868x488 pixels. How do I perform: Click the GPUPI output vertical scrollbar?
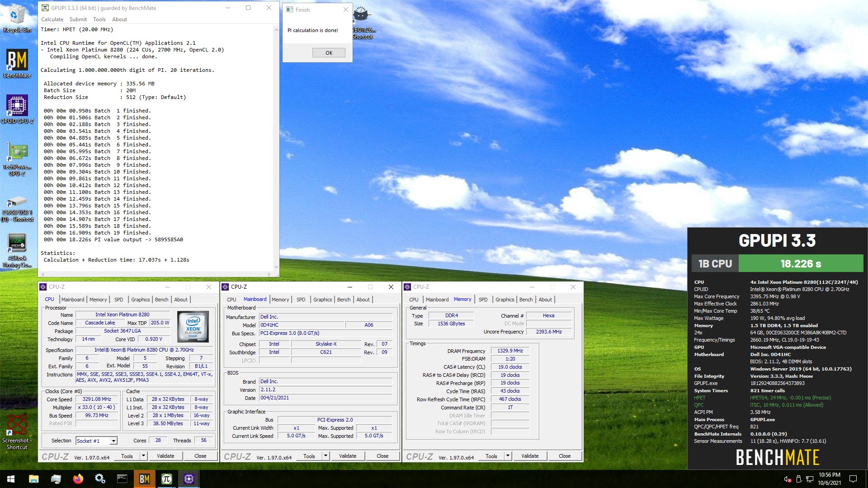tap(276, 148)
